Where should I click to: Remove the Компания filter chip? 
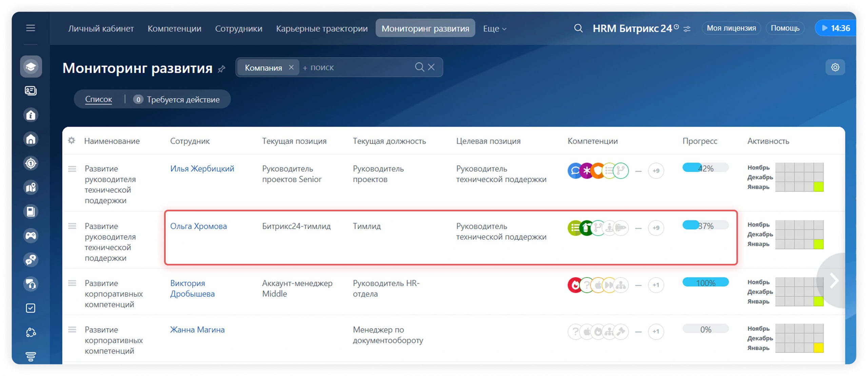(291, 67)
